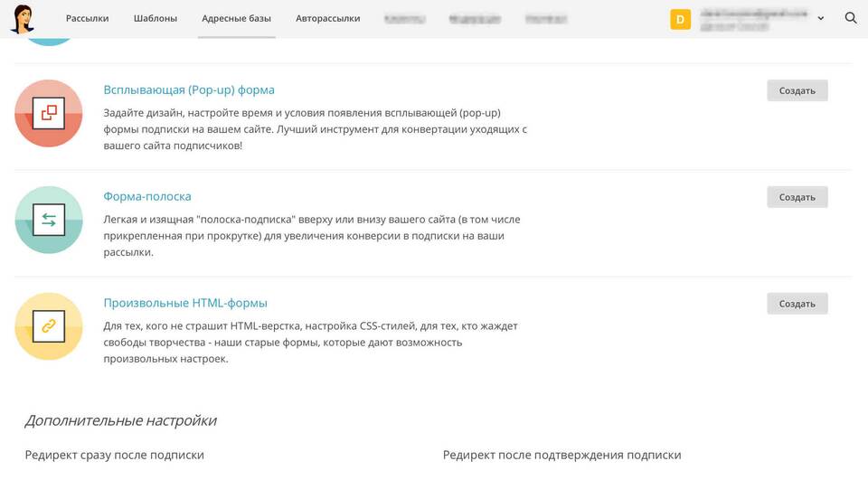The height and width of the screenshot is (480, 868).
Task: Click the woman avatar logo
Action: pos(23,19)
